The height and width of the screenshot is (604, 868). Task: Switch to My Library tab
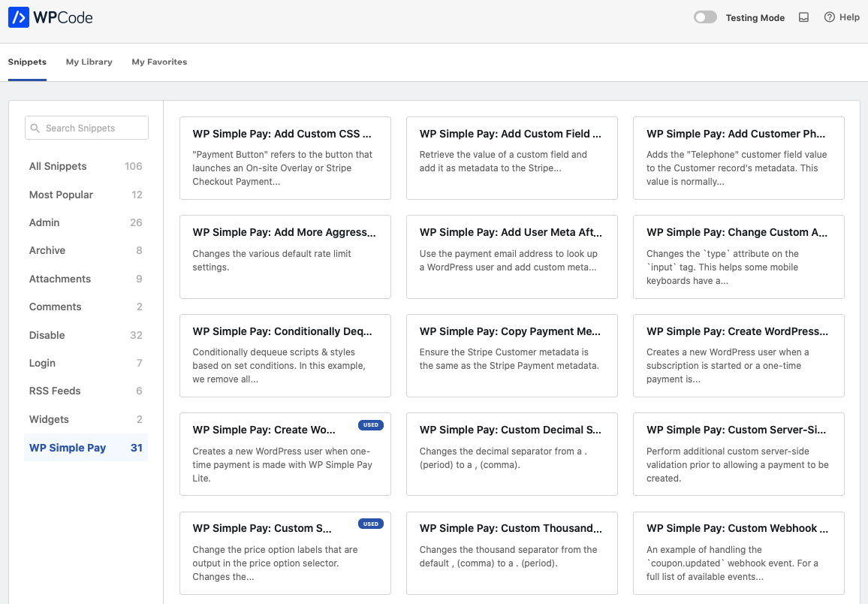point(89,62)
